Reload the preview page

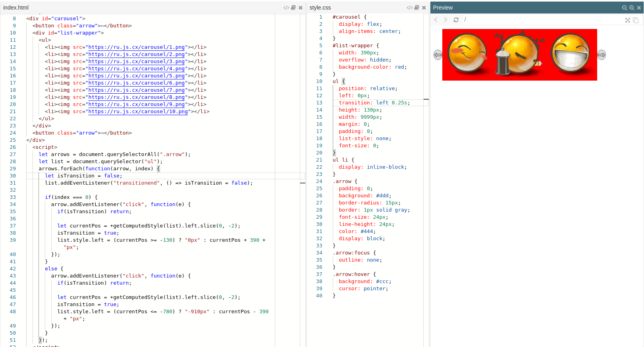456,20
